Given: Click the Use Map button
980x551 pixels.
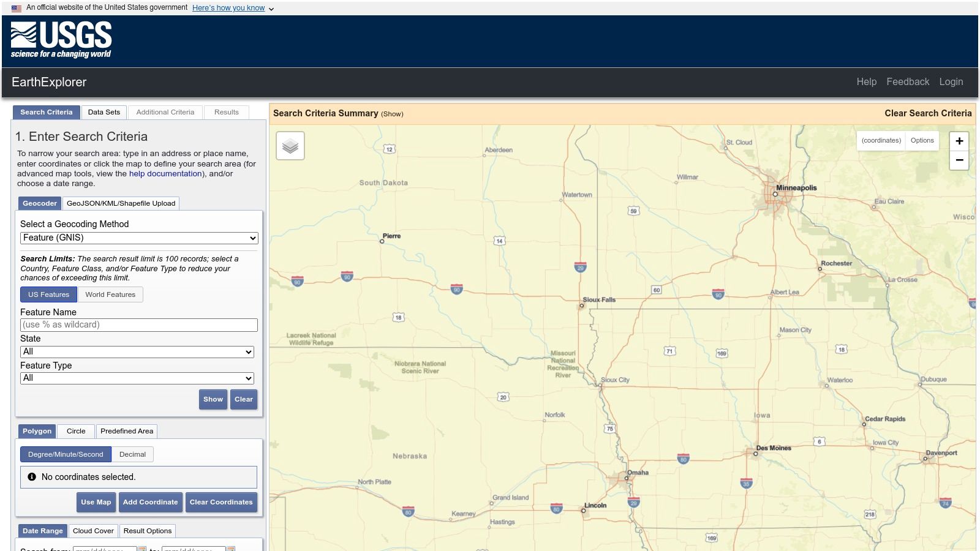Looking at the screenshot, I should pyautogui.click(x=96, y=502).
